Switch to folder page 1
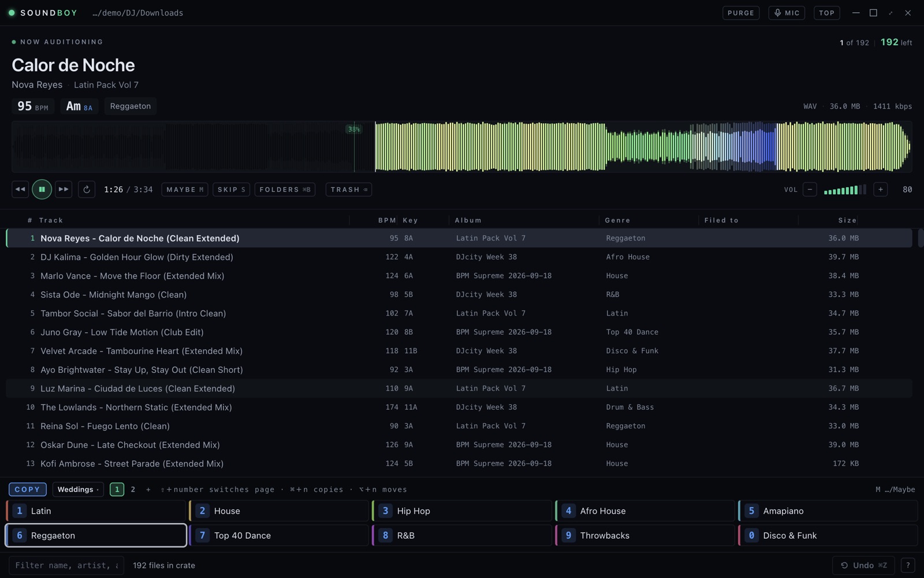The height and width of the screenshot is (578, 924). pos(117,489)
